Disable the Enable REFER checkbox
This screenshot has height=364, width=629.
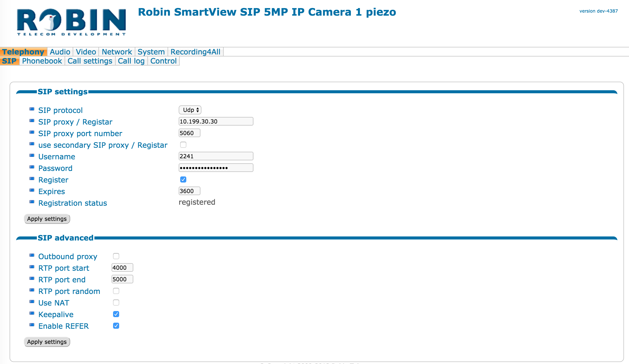pos(116,326)
